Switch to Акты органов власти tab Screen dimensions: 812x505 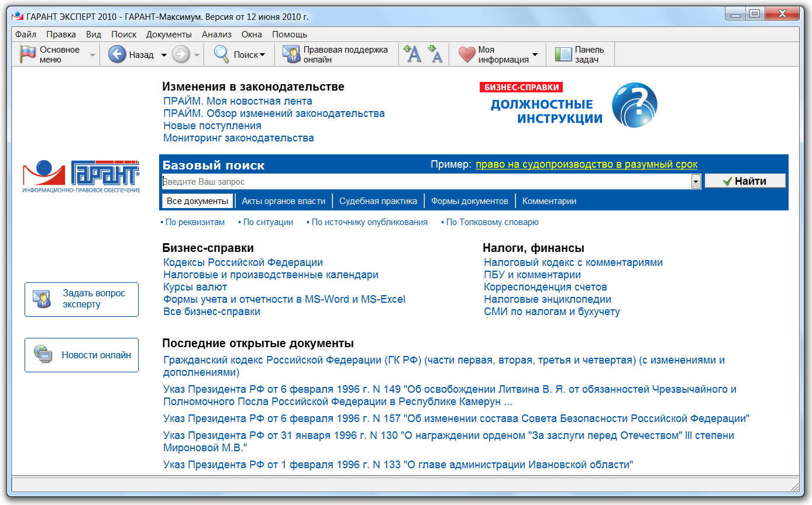[284, 201]
